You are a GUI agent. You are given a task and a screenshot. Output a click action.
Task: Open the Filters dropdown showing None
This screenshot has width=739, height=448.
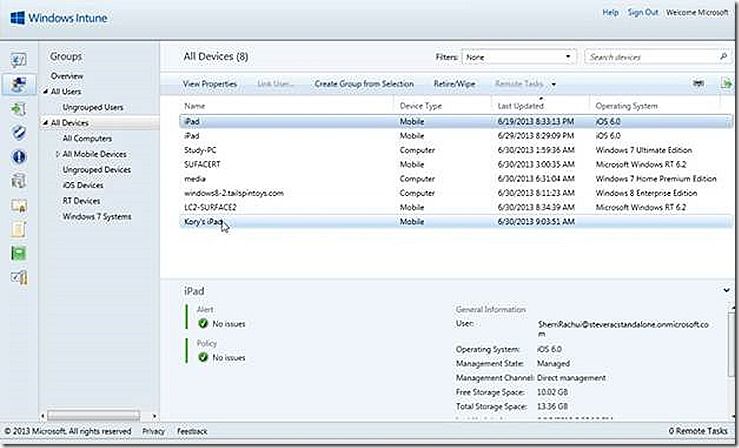click(519, 57)
